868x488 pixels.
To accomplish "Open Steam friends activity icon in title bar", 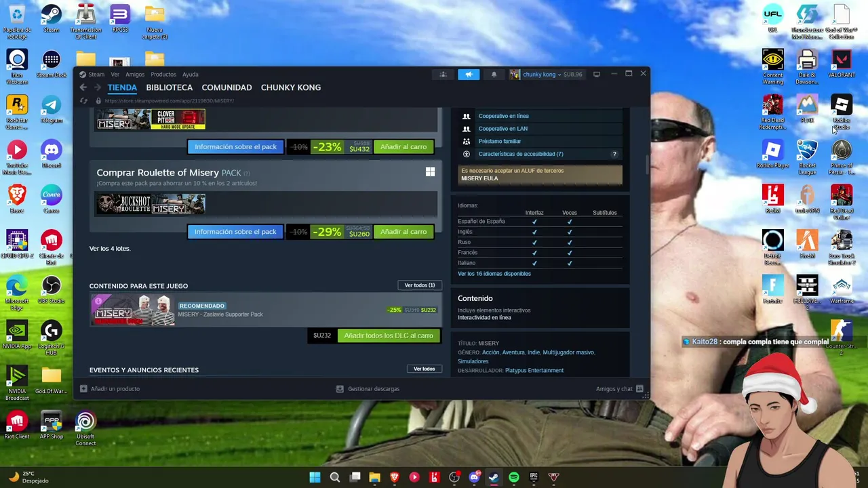I will pos(443,74).
